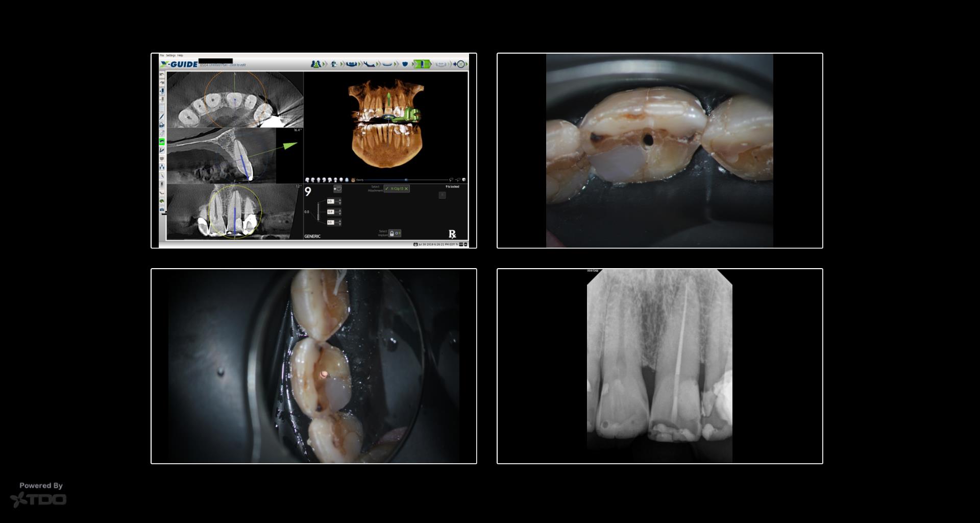
Task: Click the first skull view preset icon
Action: coord(307,180)
